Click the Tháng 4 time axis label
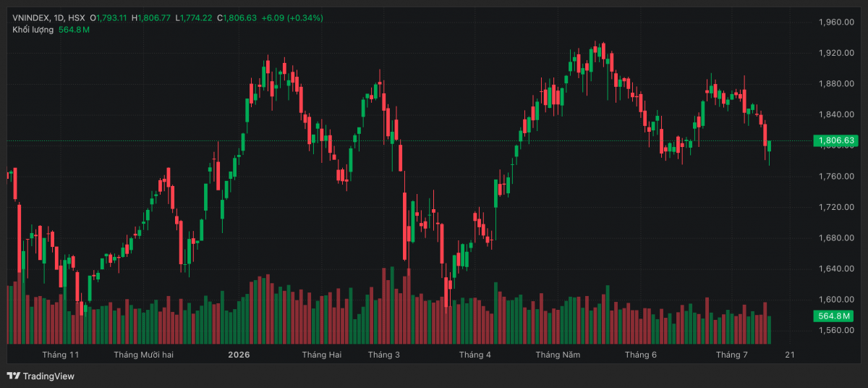 point(475,355)
